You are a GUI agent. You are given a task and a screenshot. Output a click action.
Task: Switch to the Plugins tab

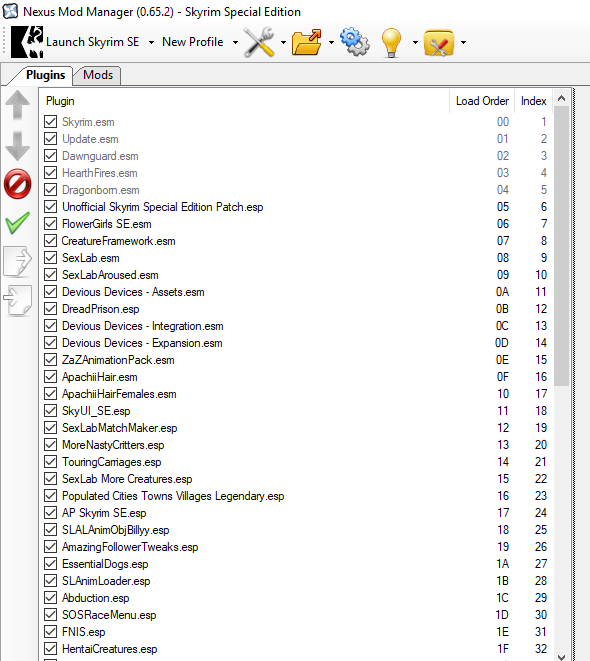pyautogui.click(x=45, y=75)
